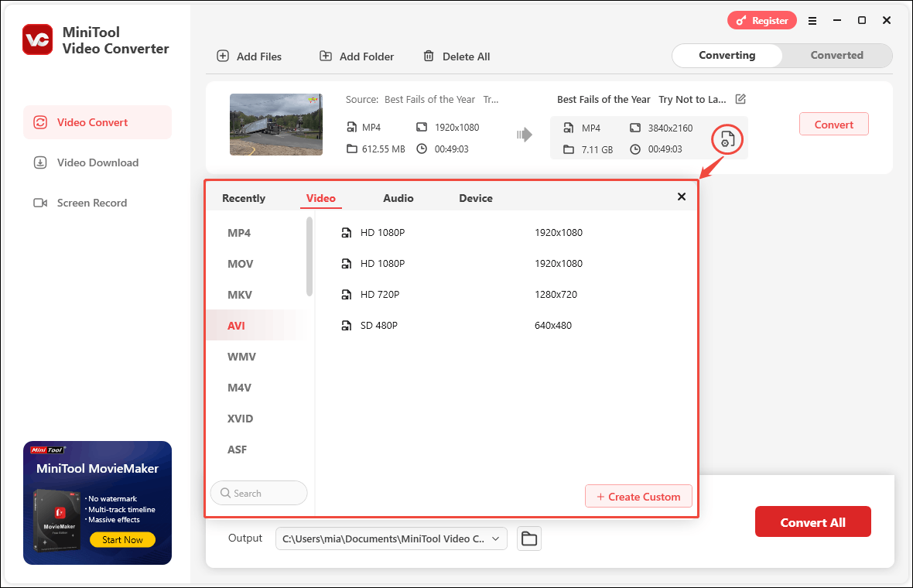Click the Video Convert sidebar icon
Viewport: 913px width, 588px height.
coord(40,122)
